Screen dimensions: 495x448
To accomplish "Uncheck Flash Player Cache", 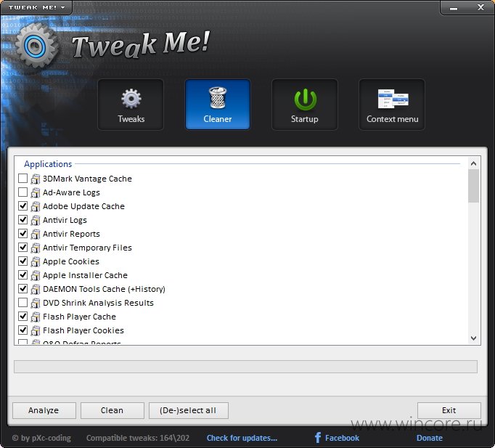I will (x=22, y=317).
